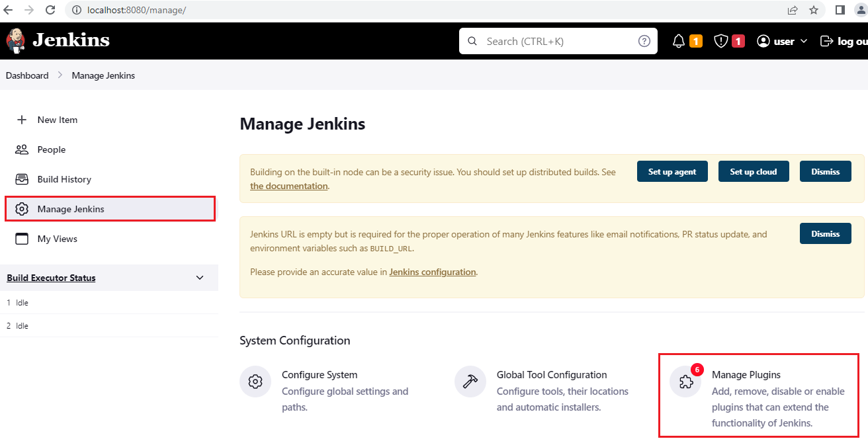
Task: Open notifications bell icon
Action: click(679, 41)
